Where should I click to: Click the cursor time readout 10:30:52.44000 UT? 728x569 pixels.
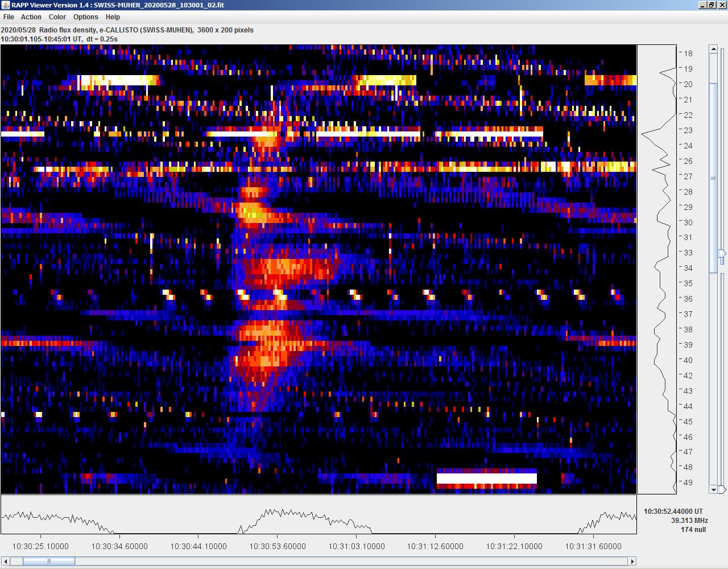673,512
